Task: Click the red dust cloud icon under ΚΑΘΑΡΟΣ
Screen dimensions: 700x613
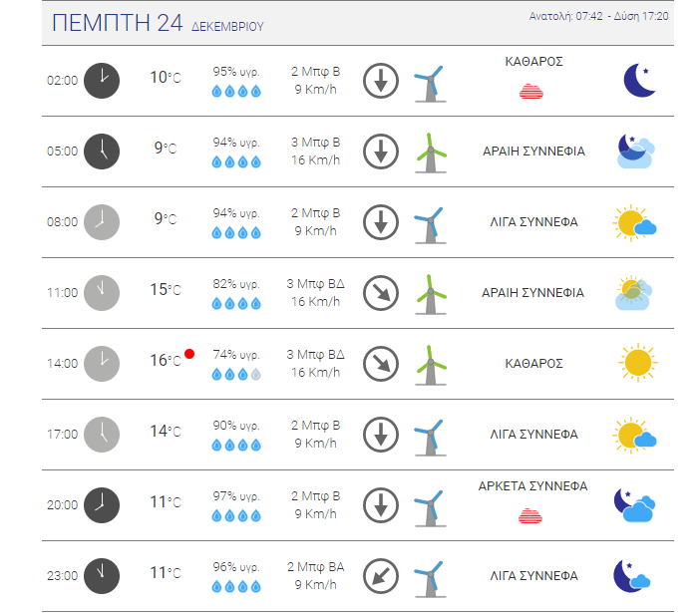Action: tap(531, 92)
